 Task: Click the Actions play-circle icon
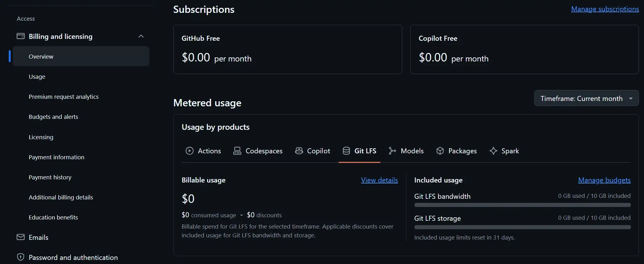[189, 151]
